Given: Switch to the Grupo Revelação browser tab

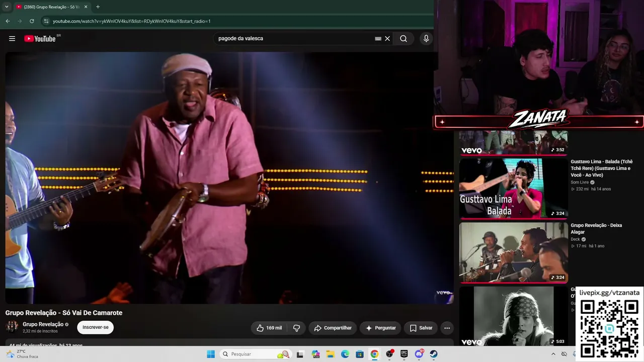Looking at the screenshot, I should 52,7.
